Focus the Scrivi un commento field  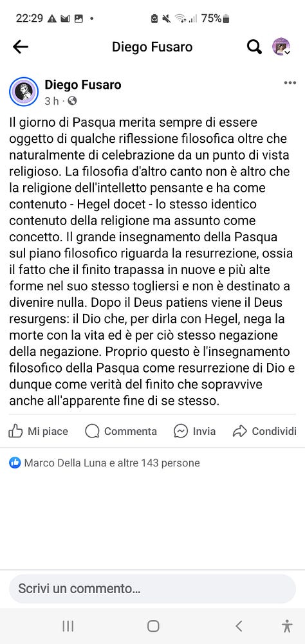[152, 589]
